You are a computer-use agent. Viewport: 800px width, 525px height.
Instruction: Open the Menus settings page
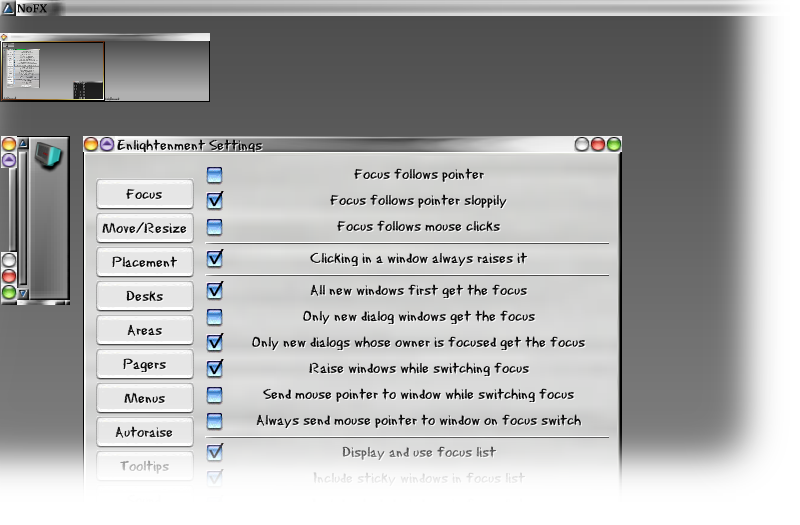(x=145, y=398)
